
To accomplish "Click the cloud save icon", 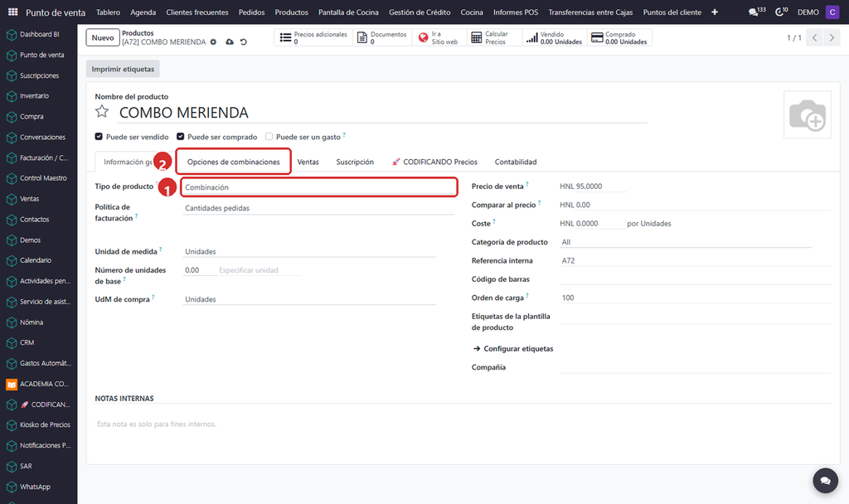I will (x=230, y=41).
